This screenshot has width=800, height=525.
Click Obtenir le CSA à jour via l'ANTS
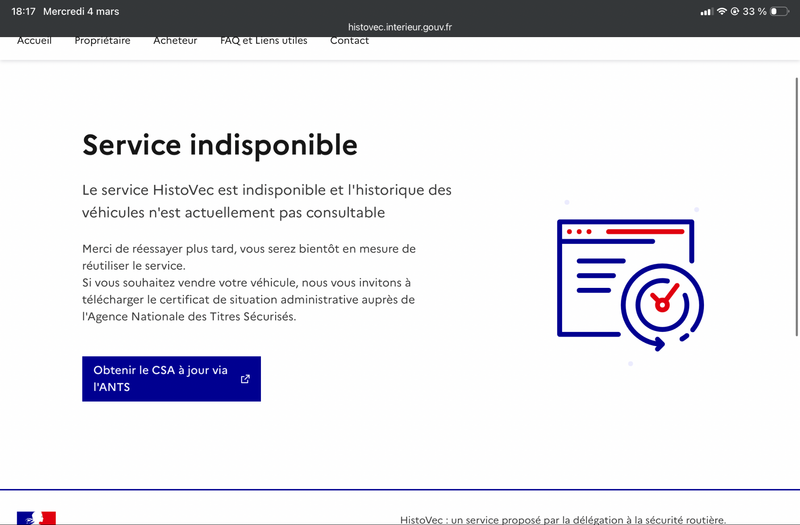(x=171, y=379)
